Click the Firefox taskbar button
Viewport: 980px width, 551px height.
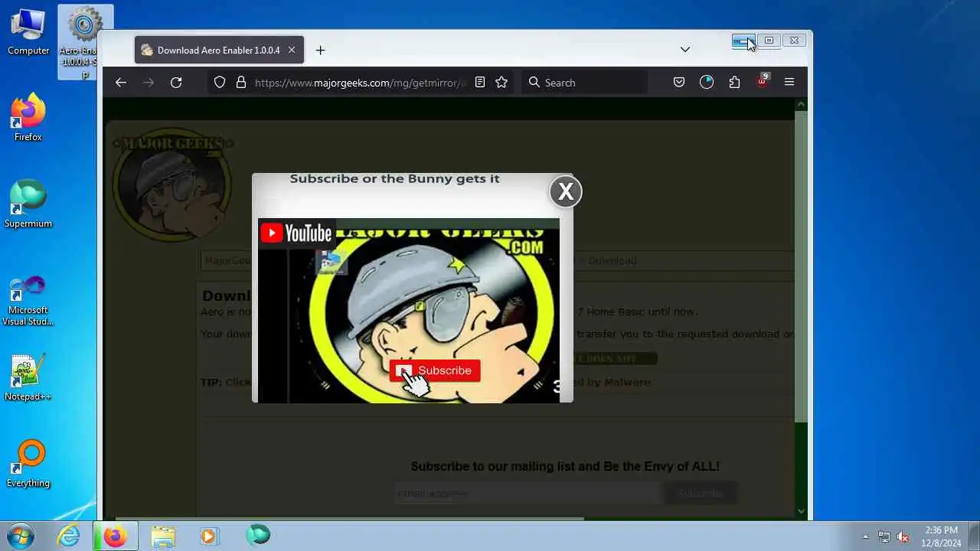click(116, 536)
